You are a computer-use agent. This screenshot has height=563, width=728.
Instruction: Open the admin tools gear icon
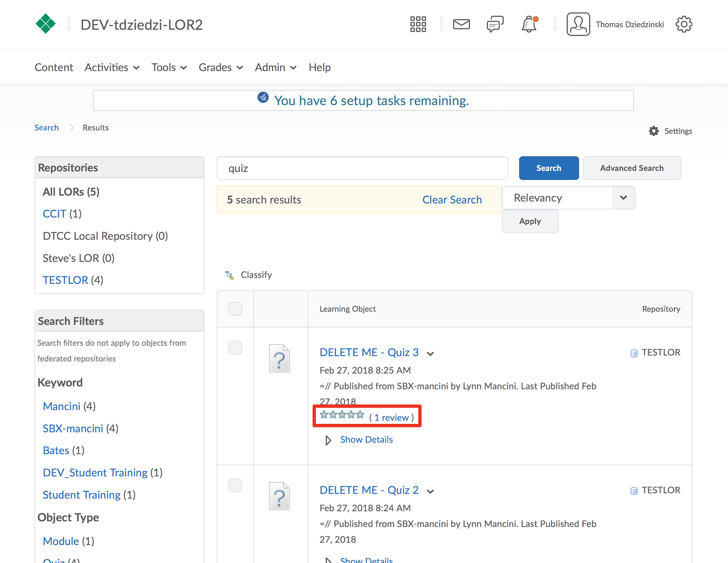tap(684, 24)
